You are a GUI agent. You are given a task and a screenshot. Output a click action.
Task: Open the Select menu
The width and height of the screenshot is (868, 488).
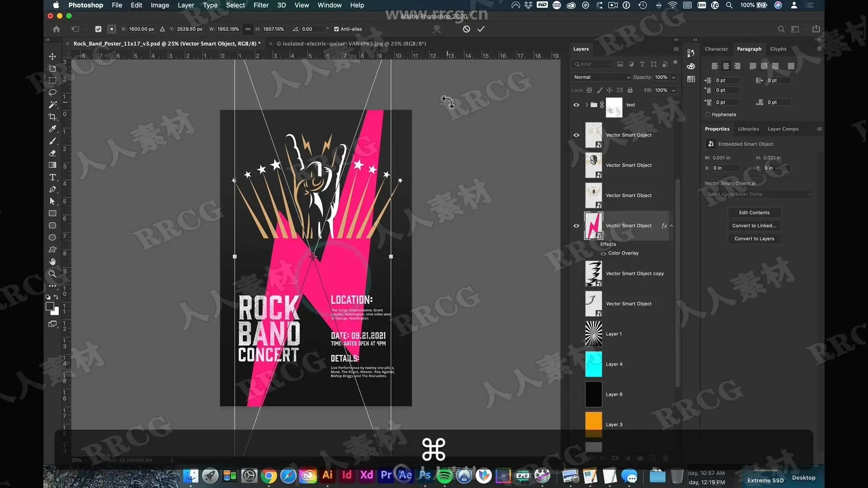235,5
